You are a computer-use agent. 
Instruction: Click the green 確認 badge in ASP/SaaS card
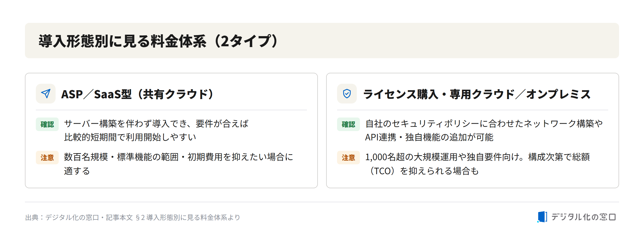click(x=47, y=124)
